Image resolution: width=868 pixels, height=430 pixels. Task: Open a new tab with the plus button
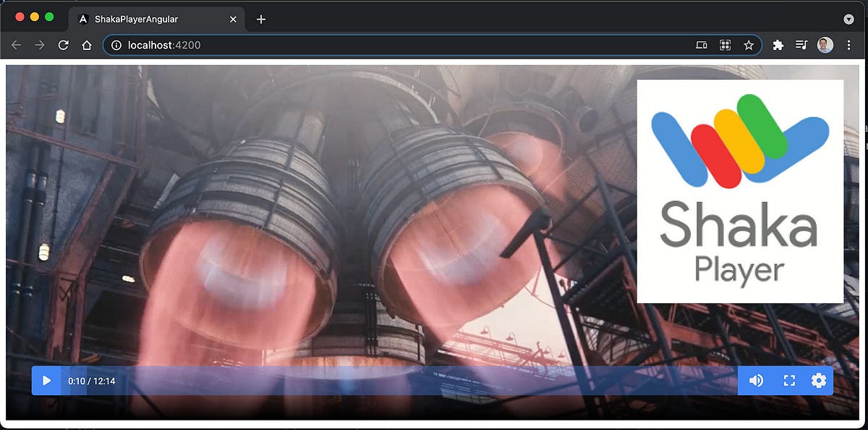tap(260, 19)
